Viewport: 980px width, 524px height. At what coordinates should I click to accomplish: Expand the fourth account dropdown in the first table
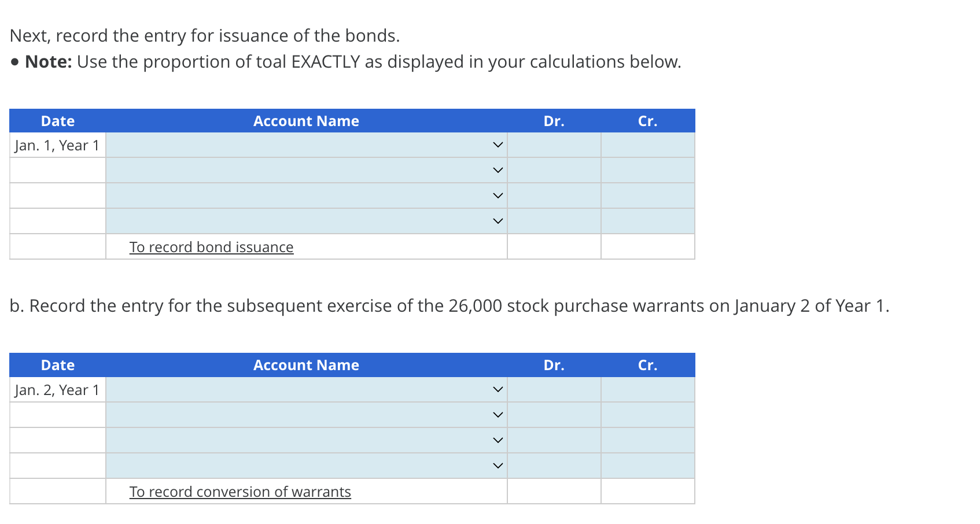point(498,220)
